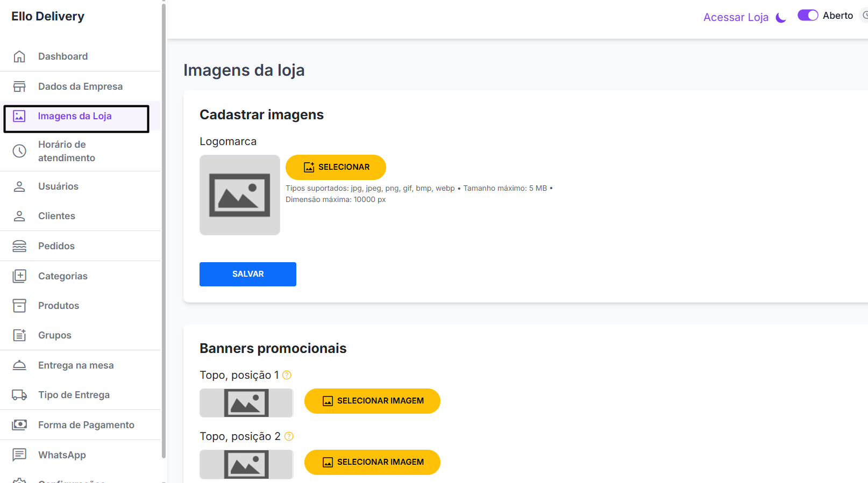Screen dimensions: 868x483
Task: Open Dados da Empresa menu item
Action: pos(80,86)
